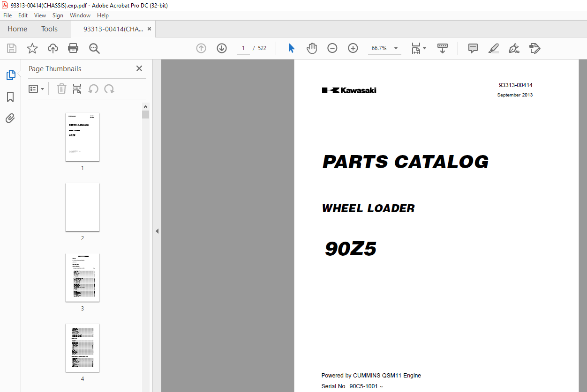
Task: Open the File menu
Action: pyautogui.click(x=8, y=15)
